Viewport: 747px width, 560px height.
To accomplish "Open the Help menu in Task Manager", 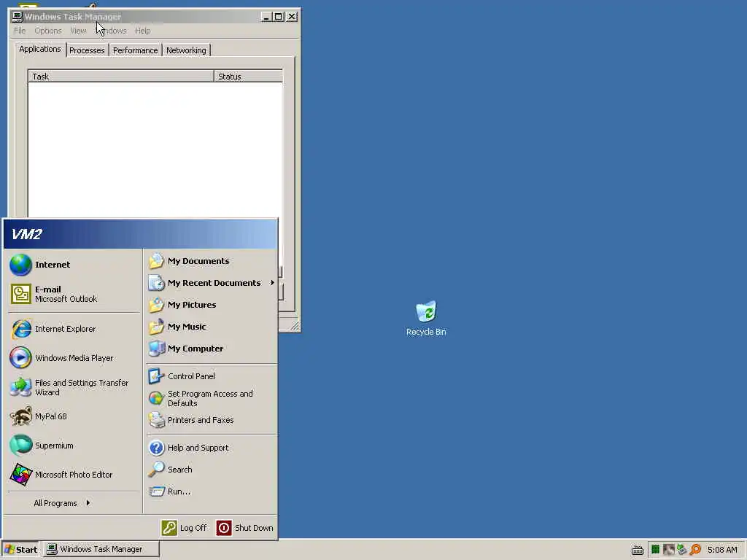I will point(142,31).
